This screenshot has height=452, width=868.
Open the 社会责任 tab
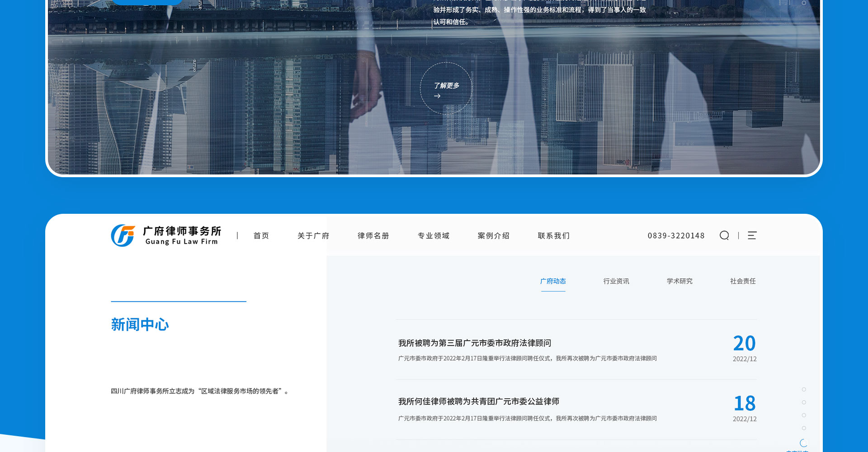click(742, 281)
